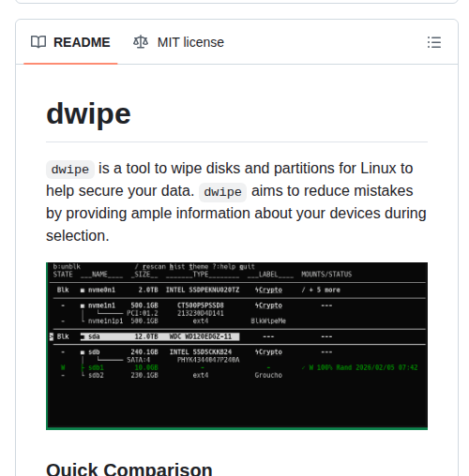Click the highlighted 'sda' row in screenshot
469x476 pixels.
click(x=160, y=336)
